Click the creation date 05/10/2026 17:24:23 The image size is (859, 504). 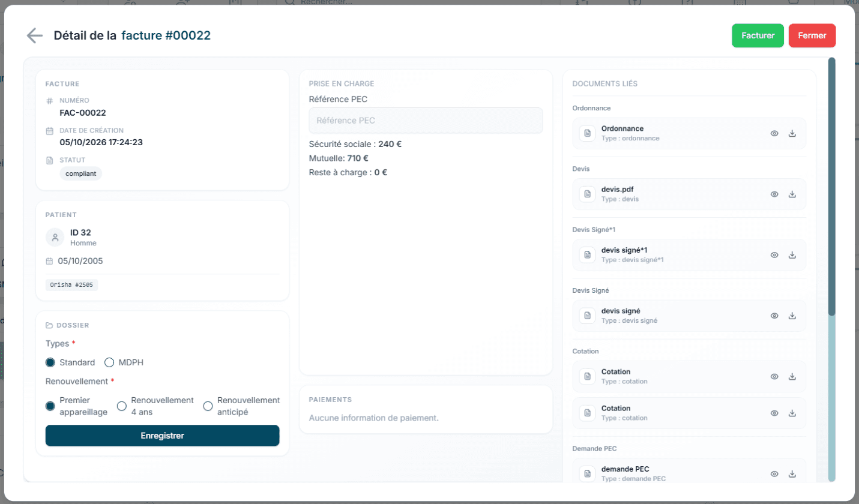point(101,142)
